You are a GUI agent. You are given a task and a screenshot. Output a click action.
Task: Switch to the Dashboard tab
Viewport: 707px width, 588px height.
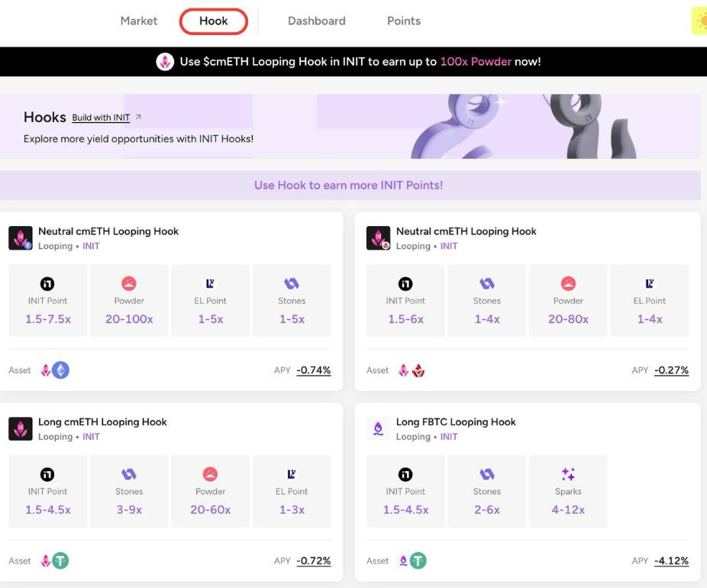pyautogui.click(x=316, y=21)
